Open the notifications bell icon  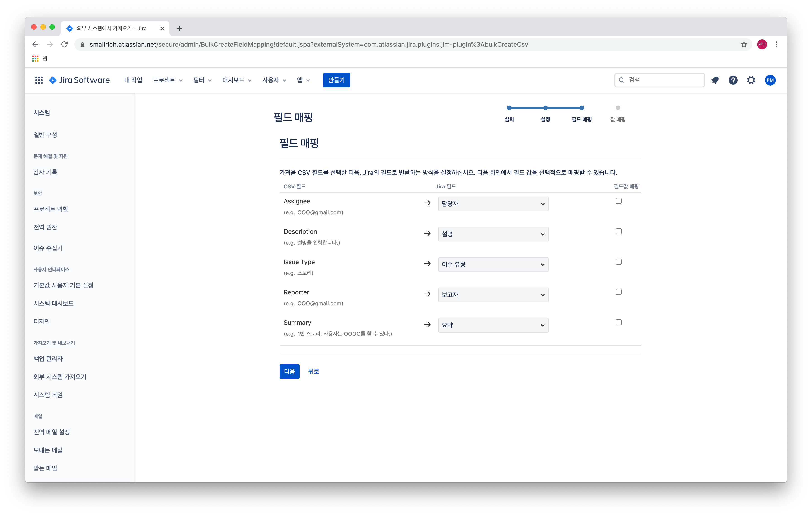[715, 80]
